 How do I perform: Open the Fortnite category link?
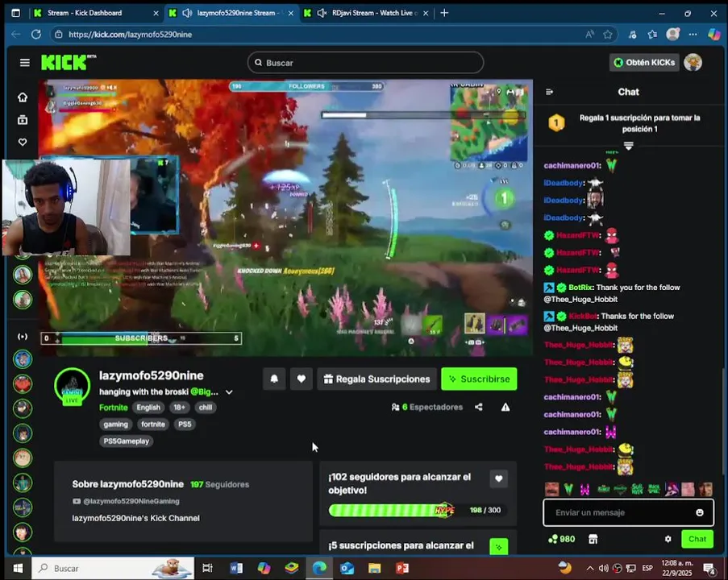(114, 408)
